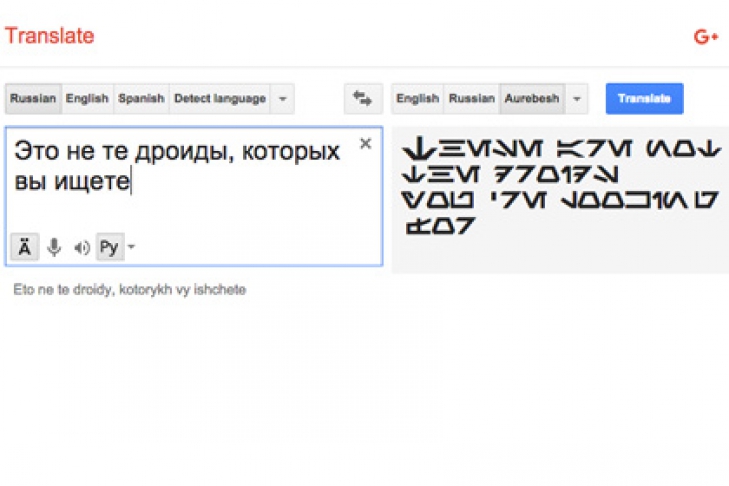Open the source language dropdown list
This screenshot has height=486, width=729.
(283, 98)
